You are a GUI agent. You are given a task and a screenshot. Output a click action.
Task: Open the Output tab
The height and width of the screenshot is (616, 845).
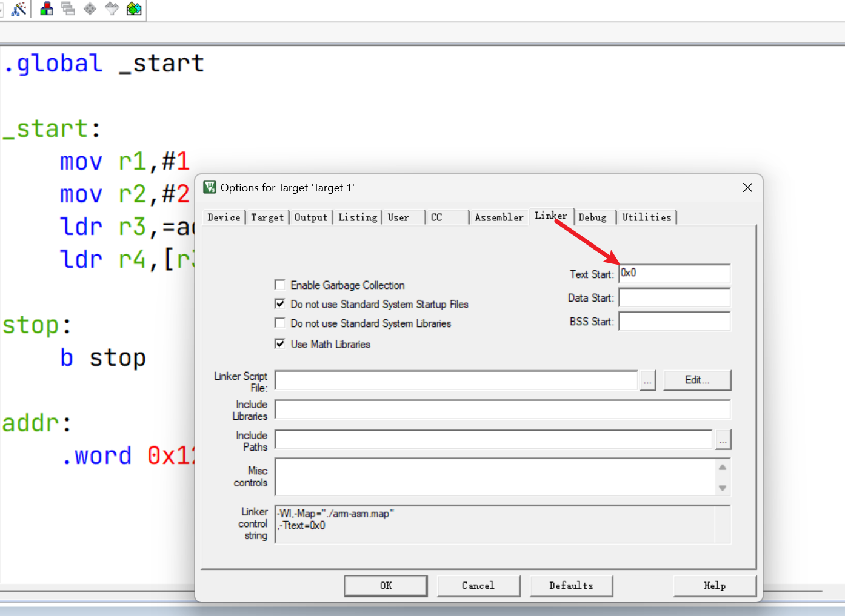click(311, 217)
